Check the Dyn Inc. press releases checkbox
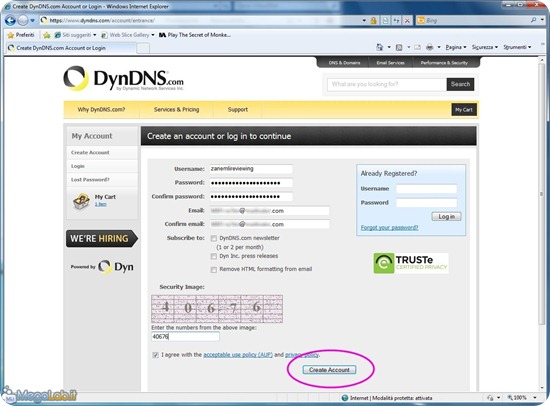Image resolution: width=550 pixels, height=406 pixels. [x=214, y=257]
